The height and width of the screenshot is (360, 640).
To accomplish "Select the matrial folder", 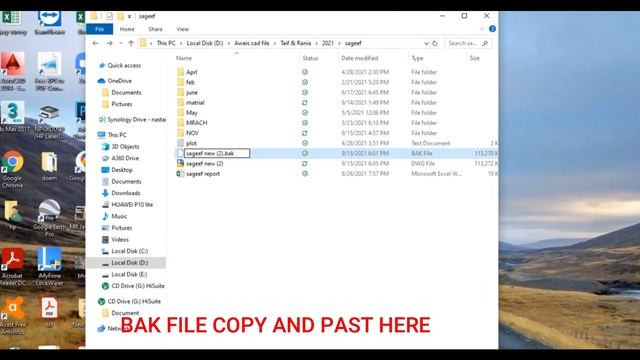I will (x=195, y=103).
